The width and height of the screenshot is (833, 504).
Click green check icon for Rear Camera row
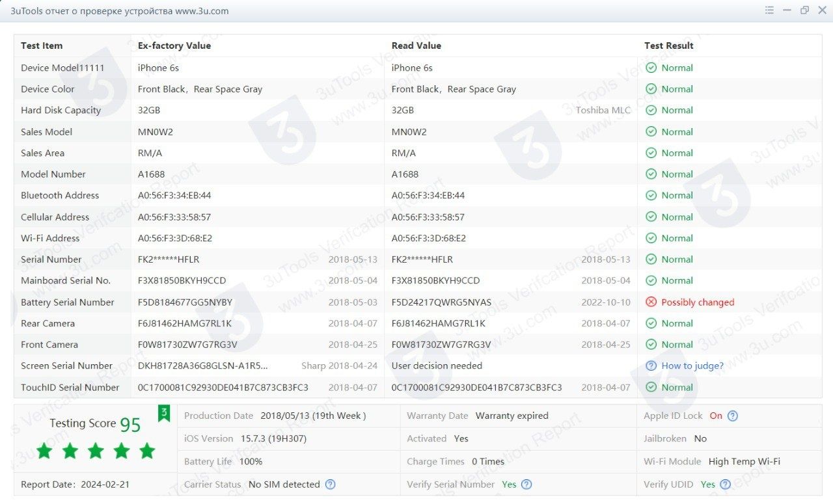651,324
